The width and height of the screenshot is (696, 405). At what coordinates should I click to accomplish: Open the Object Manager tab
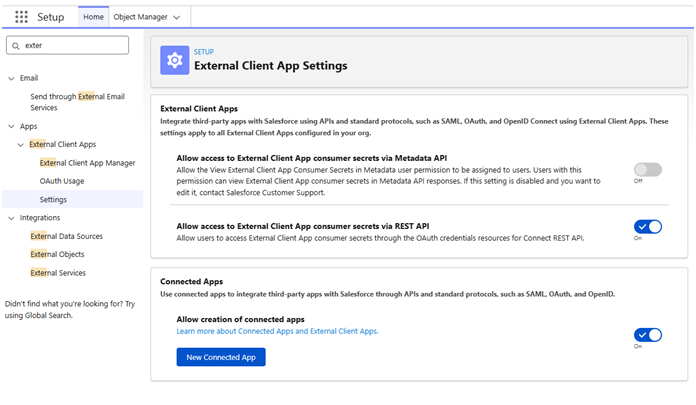[139, 17]
